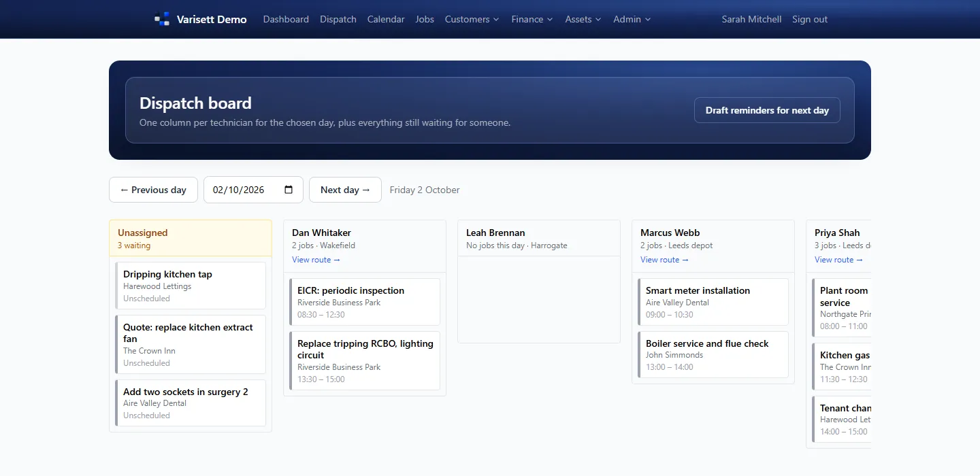Open the calendar picker icon in date field
Viewport: 980px width, 476px height.
pos(289,190)
